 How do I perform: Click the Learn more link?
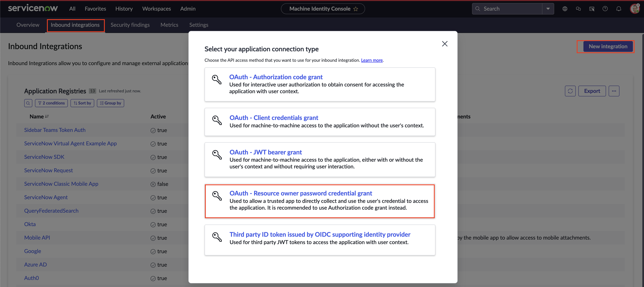pyautogui.click(x=372, y=60)
